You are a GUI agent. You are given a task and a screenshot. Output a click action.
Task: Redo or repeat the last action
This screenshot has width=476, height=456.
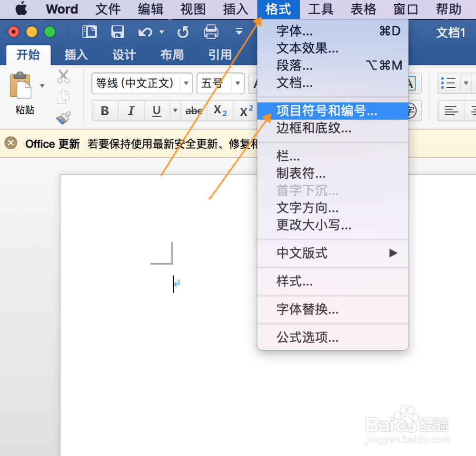coord(183,32)
